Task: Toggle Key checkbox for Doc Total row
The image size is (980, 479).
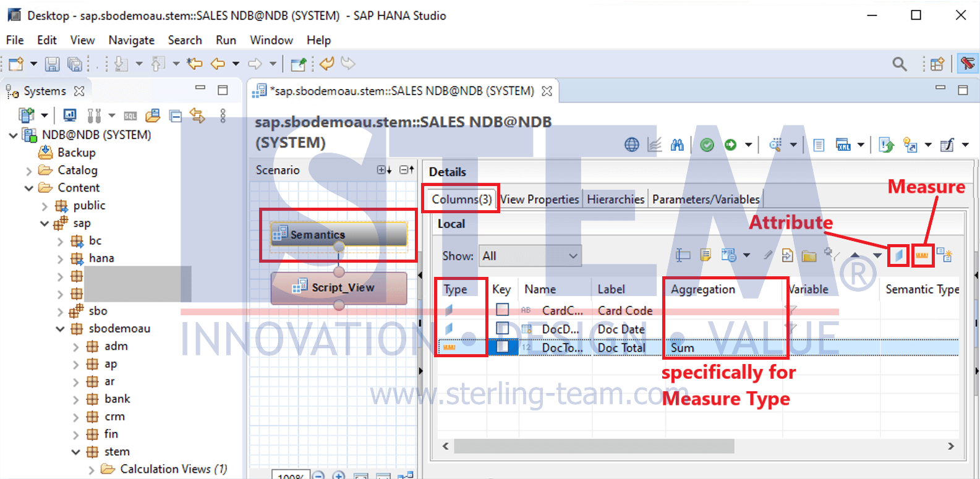Action: (503, 347)
